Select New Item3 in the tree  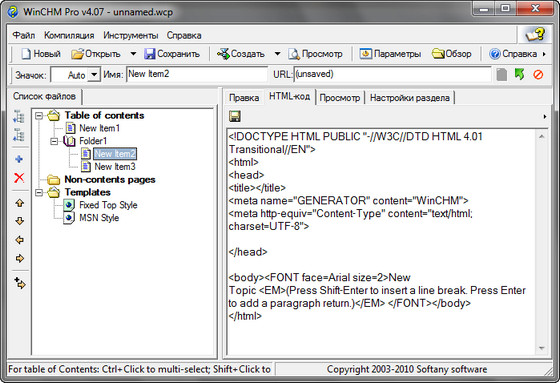(x=115, y=166)
